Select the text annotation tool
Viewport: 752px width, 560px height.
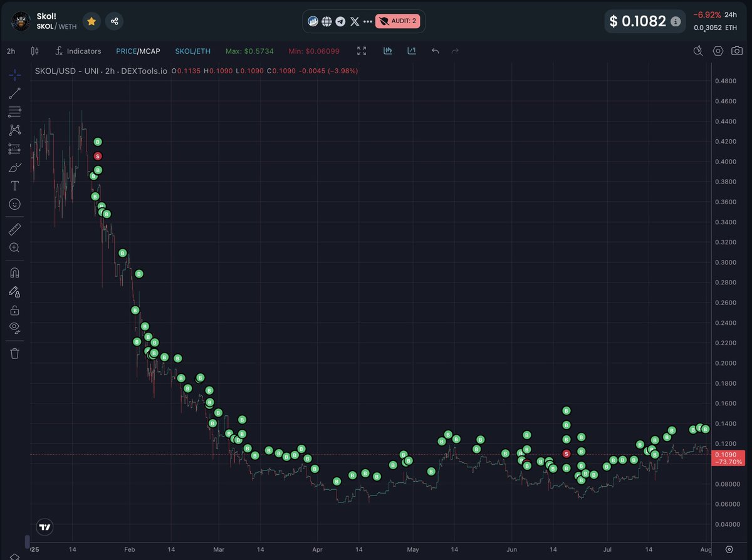14,186
